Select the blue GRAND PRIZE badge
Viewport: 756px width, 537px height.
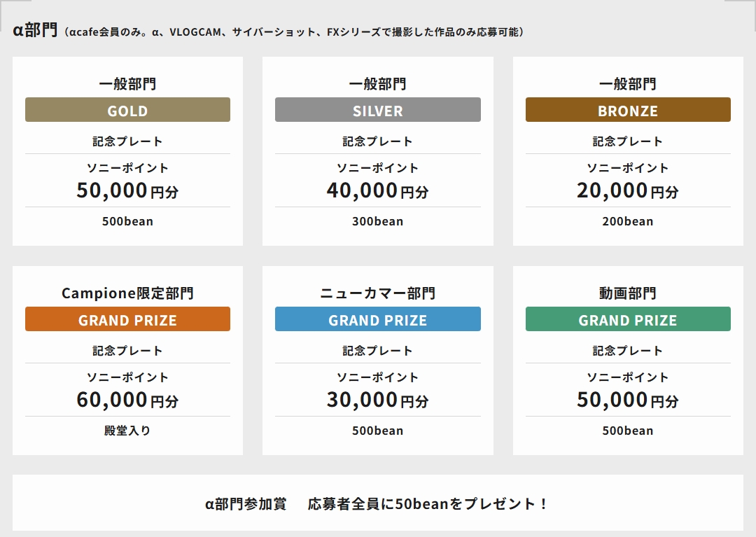(x=377, y=319)
